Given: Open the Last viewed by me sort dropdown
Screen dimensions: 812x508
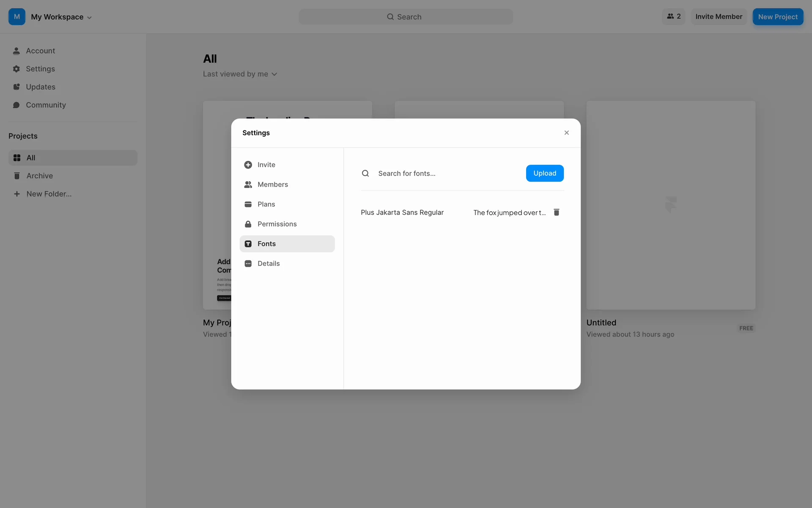Looking at the screenshot, I should 240,74.
